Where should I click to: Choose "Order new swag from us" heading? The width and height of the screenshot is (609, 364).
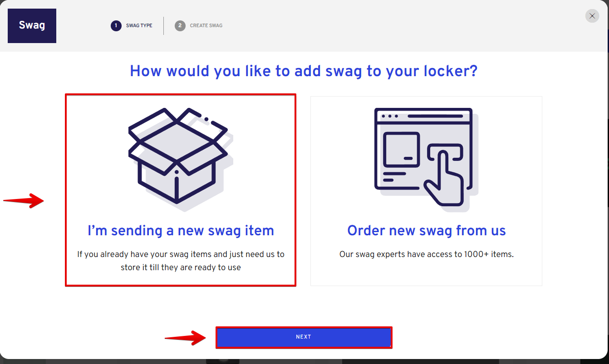(426, 230)
